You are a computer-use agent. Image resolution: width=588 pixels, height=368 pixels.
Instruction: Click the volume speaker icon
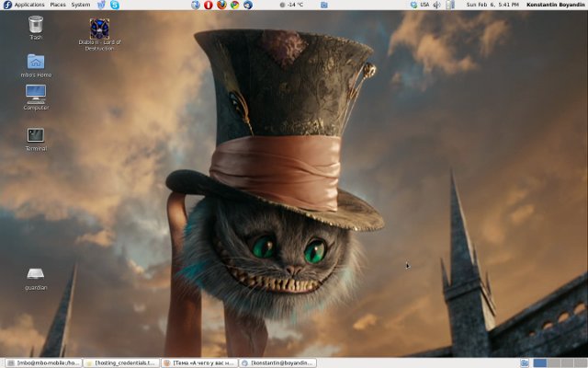tap(436, 5)
